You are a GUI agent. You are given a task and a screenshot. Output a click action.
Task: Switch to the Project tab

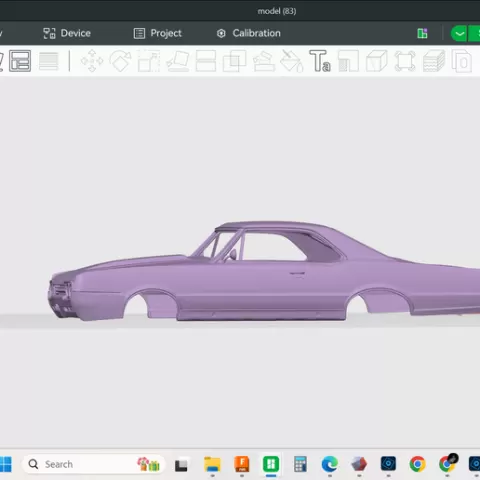point(158,33)
